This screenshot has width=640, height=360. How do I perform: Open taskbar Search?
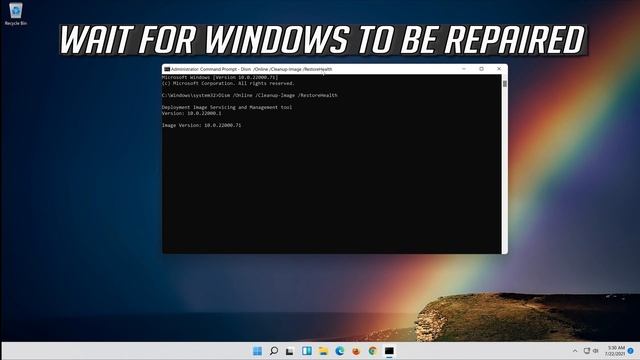point(274,351)
